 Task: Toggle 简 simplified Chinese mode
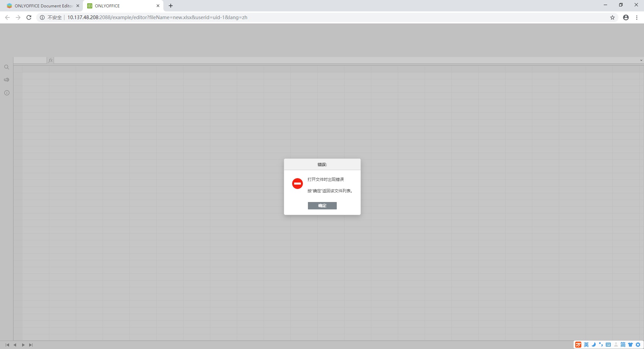click(x=623, y=345)
